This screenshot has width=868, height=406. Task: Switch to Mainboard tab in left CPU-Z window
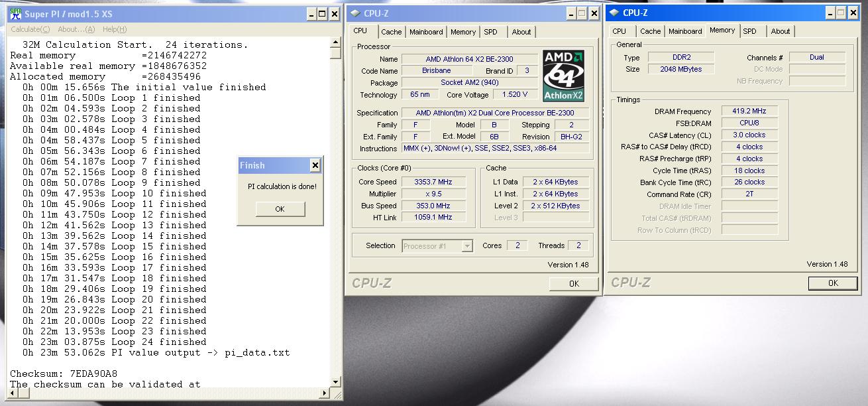[x=426, y=32]
